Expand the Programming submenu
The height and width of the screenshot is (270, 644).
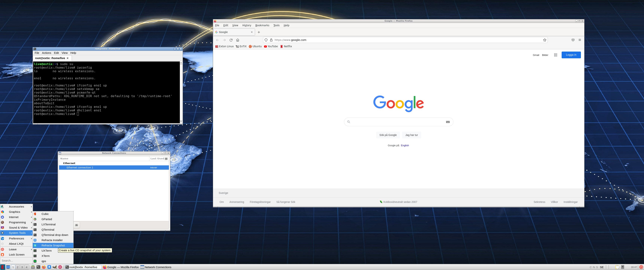pos(16,222)
